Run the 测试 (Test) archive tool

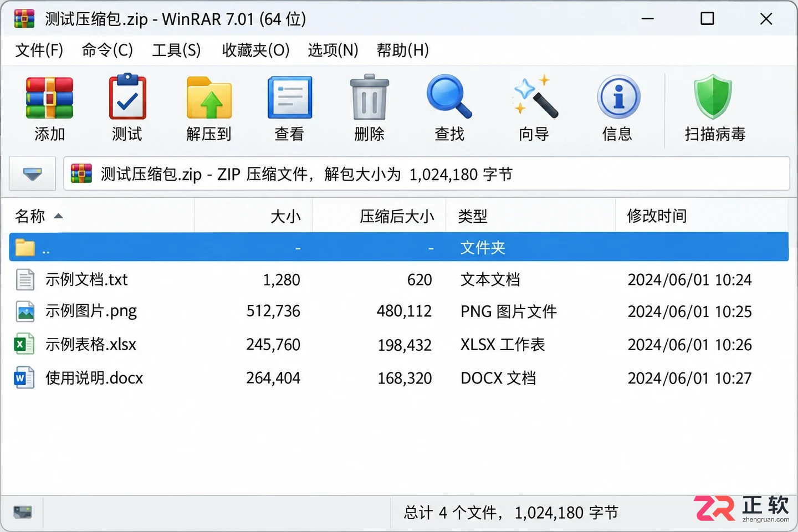click(127, 97)
